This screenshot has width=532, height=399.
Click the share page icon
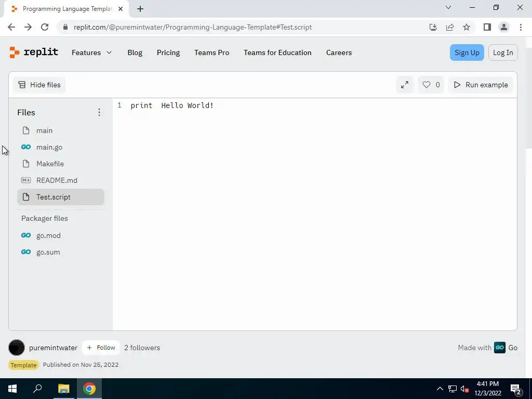[450, 27]
